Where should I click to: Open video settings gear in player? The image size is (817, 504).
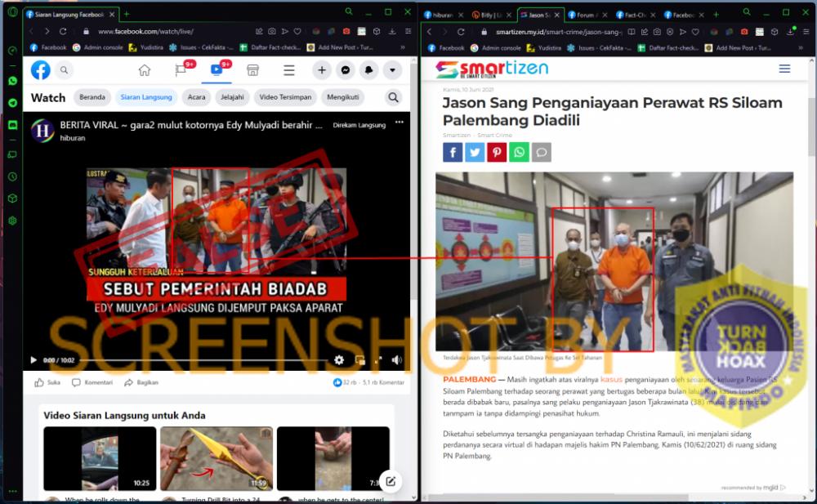(339, 359)
